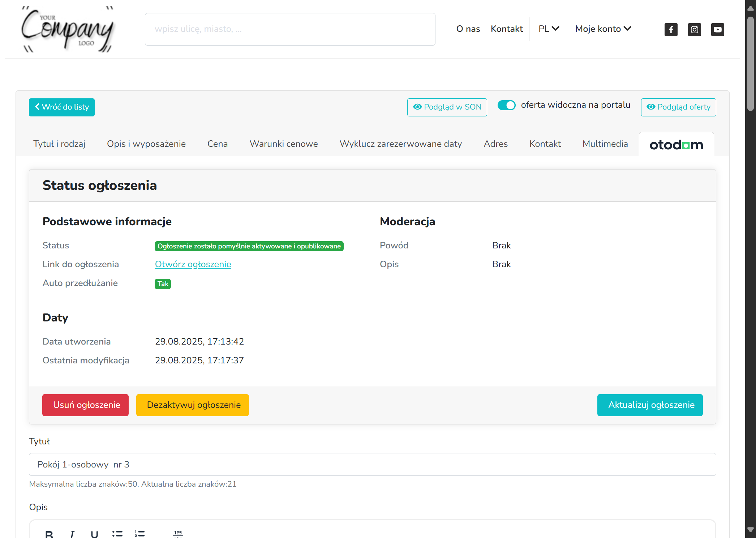Open the Instagram profile icon
Image resolution: width=756 pixels, height=538 pixels.
click(694, 29)
